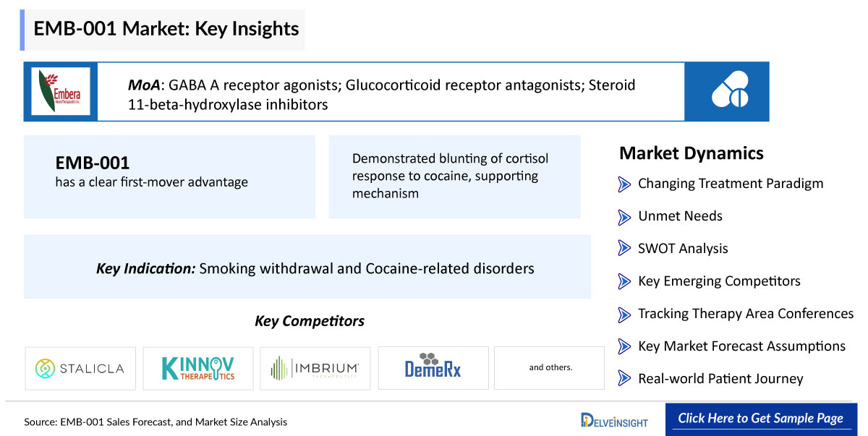Image resolution: width=868 pixels, height=436 pixels.
Task: Select the Kinnov Therapeutics logo
Action: click(198, 368)
